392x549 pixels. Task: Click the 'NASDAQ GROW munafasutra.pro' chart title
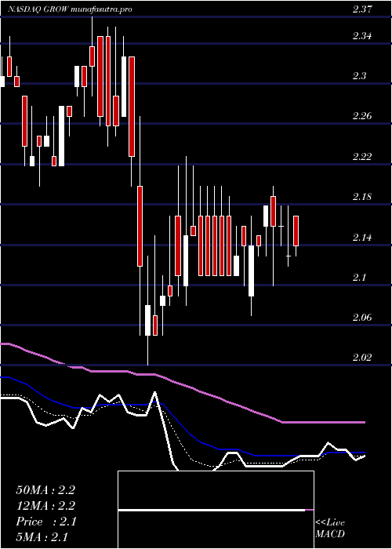pyautogui.click(x=70, y=9)
